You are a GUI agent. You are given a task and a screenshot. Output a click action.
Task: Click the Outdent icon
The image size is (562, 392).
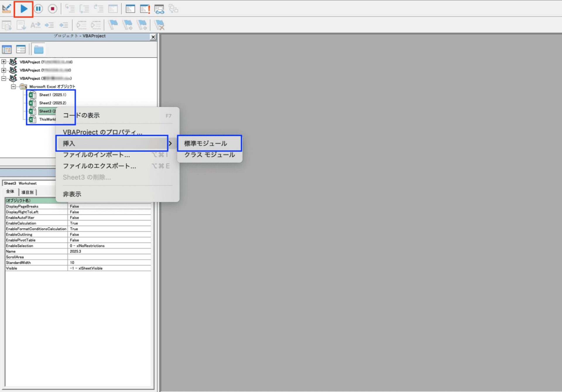pyautogui.click(x=64, y=25)
